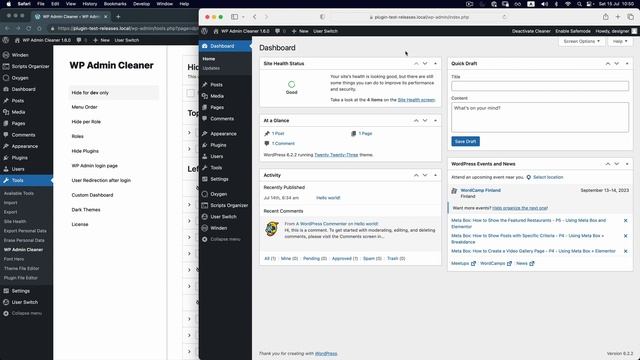Click Collapse menu icon in front window
The image size is (640, 360).
205,239
